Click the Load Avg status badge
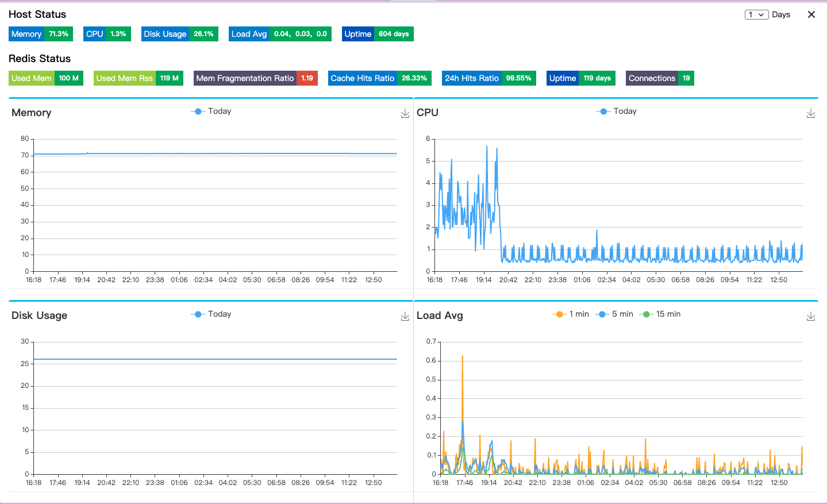This screenshot has width=827, height=504. (x=280, y=34)
